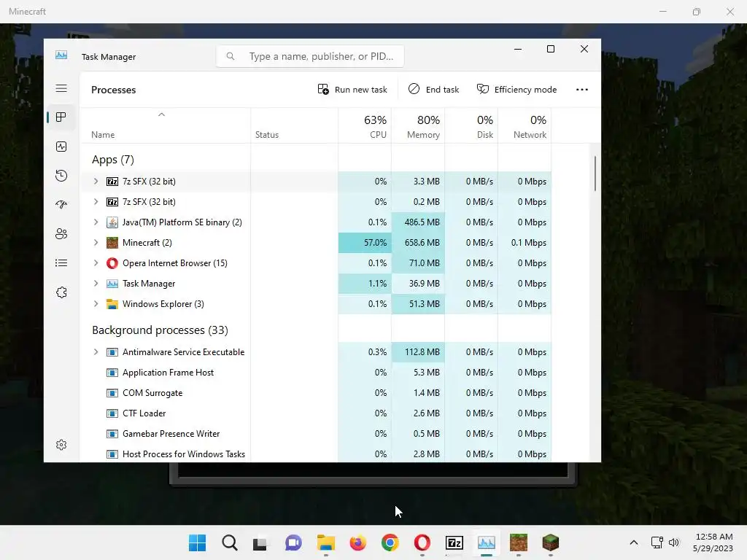This screenshot has height=560, width=747.
Task: Expand Minecraft (2) process group
Action: 96,243
